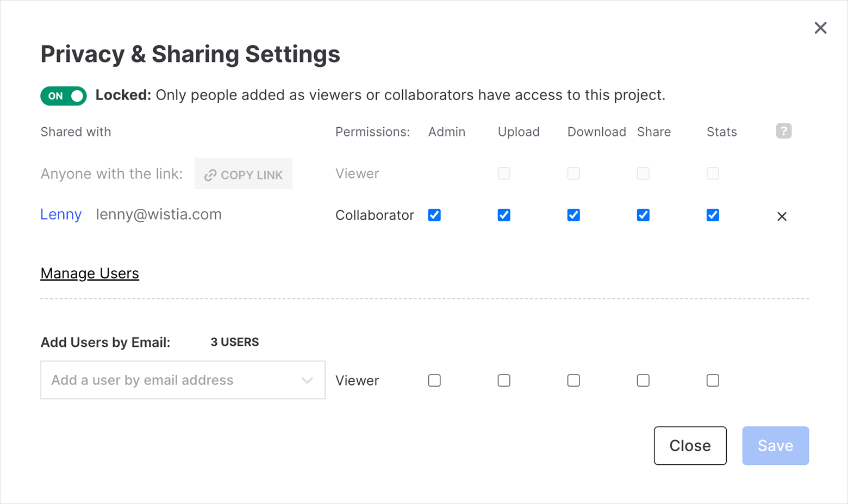Check Upload checkbox for new user
Viewport: 848px width, 504px height.
(504, 380)
